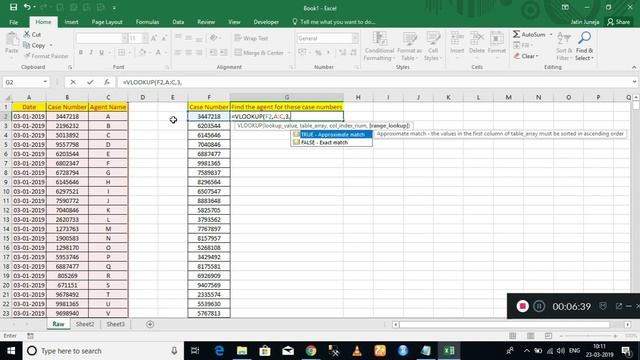Select all cells corner button
Screen dimensions: 640x360
click(x=6, y=97)
